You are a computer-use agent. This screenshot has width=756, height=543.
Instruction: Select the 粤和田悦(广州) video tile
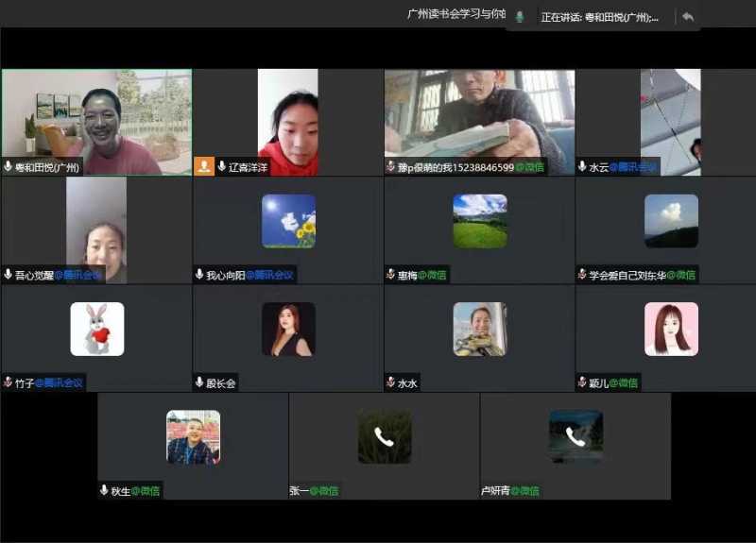pyautogui.click(x=95, y=121)
